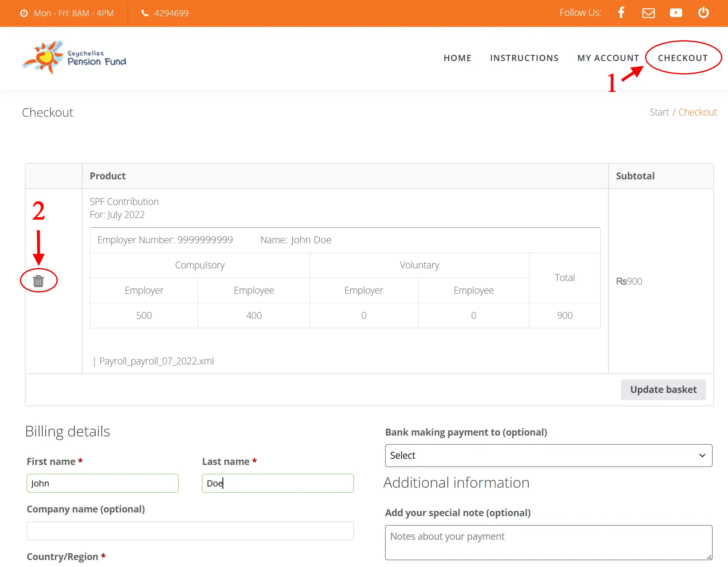Click the Start breadcrumb link

click(659, 112)
